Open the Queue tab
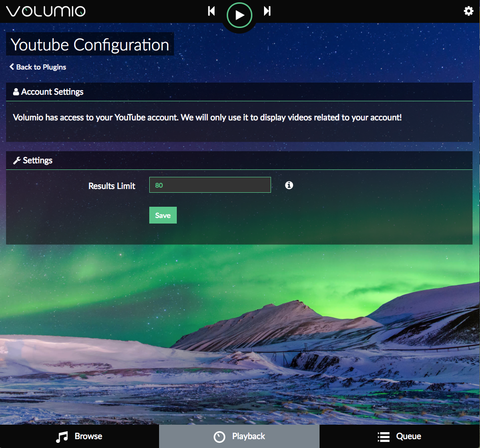This screenshot has width=480, height=448. pyautogui.click(x=400, y=436)
